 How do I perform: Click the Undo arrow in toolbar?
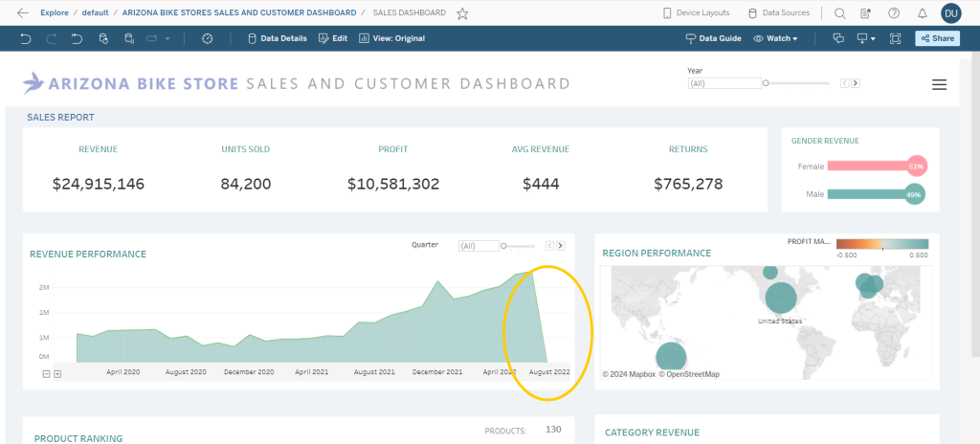coord(25,38)
